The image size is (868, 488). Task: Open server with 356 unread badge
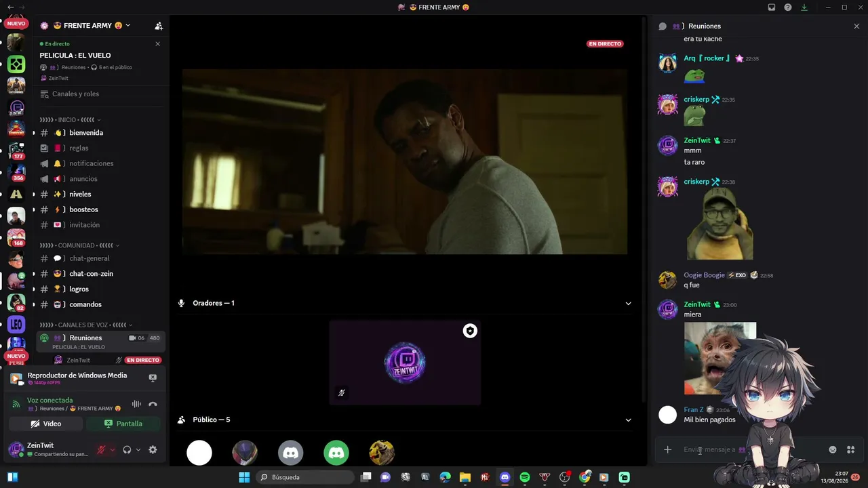coord(16,172)
